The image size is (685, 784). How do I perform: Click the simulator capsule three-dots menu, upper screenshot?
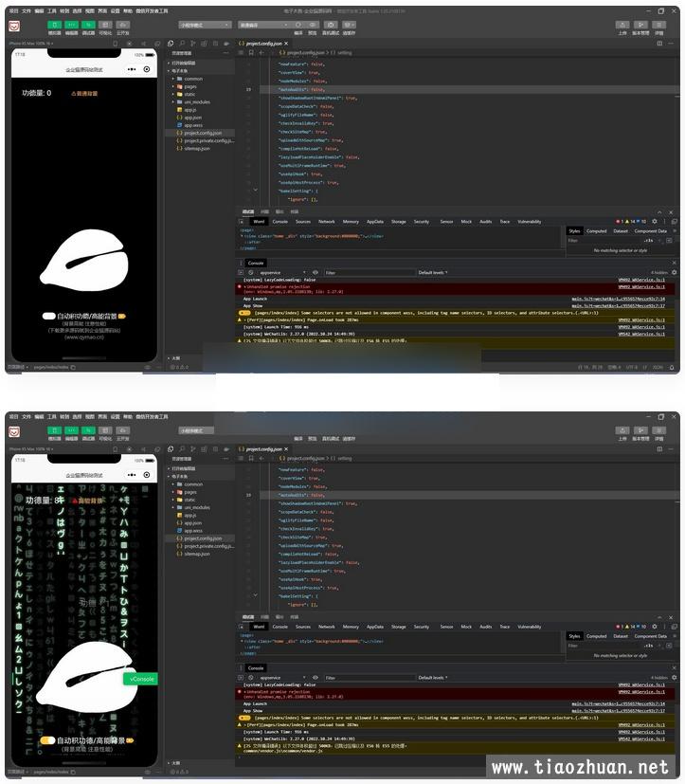coord(132,69)
